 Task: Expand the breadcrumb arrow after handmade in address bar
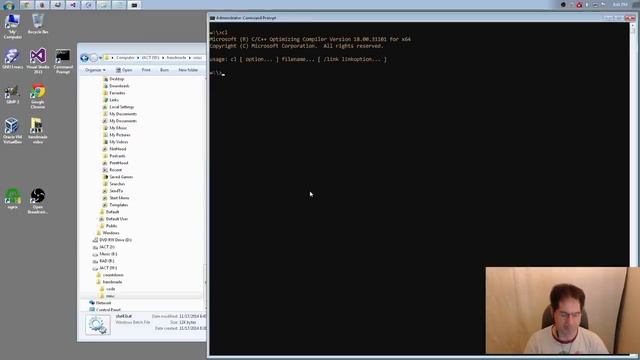tap(189, 58)
